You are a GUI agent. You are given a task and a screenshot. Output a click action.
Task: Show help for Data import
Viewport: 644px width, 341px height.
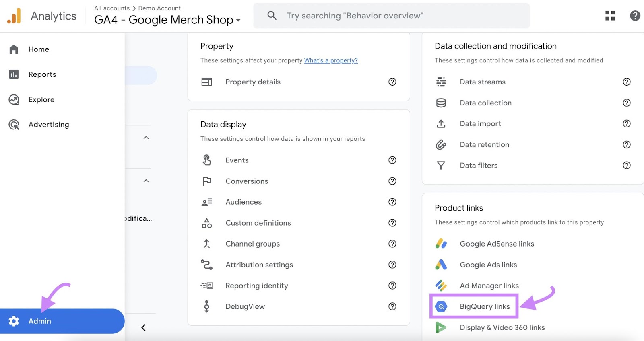pos(627,124)
